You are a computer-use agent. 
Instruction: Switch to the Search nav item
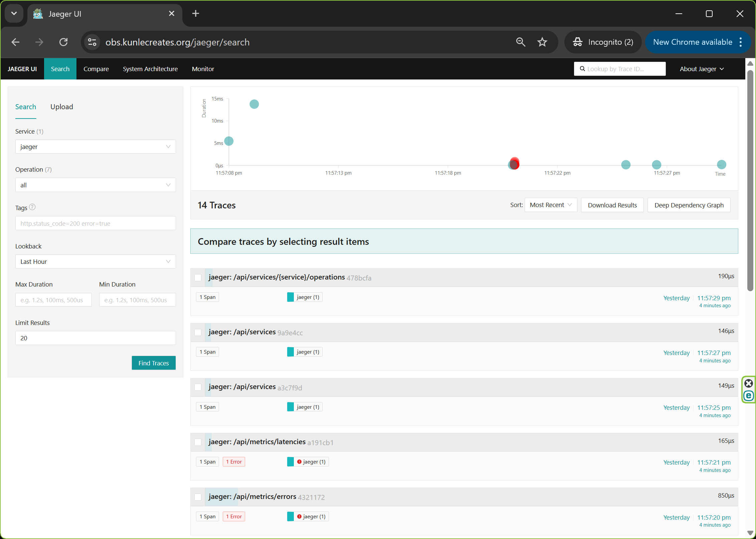60,69
